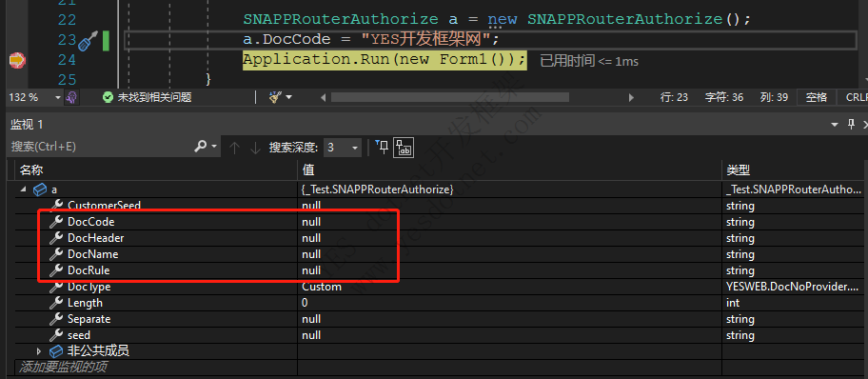Click the Separate property name
868x379 pixels.
pos(89,319)
